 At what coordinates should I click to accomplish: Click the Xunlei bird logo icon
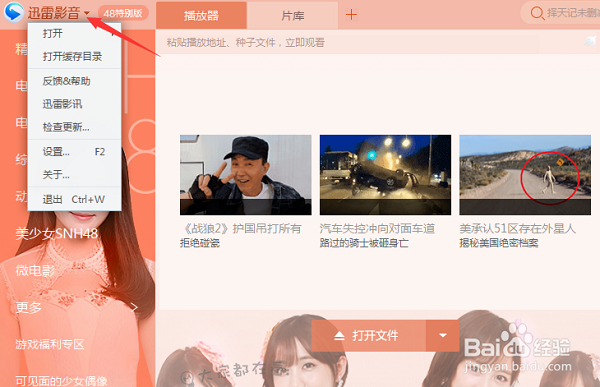14,12
